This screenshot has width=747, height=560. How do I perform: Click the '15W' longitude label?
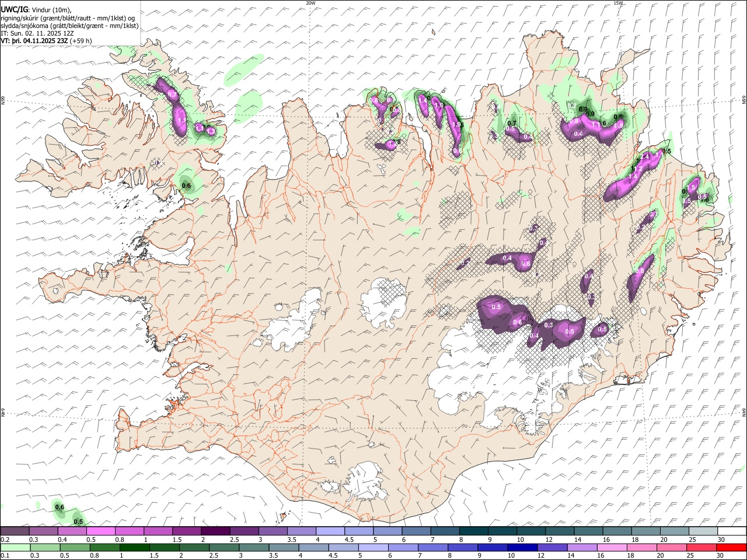tap(618, 3)
